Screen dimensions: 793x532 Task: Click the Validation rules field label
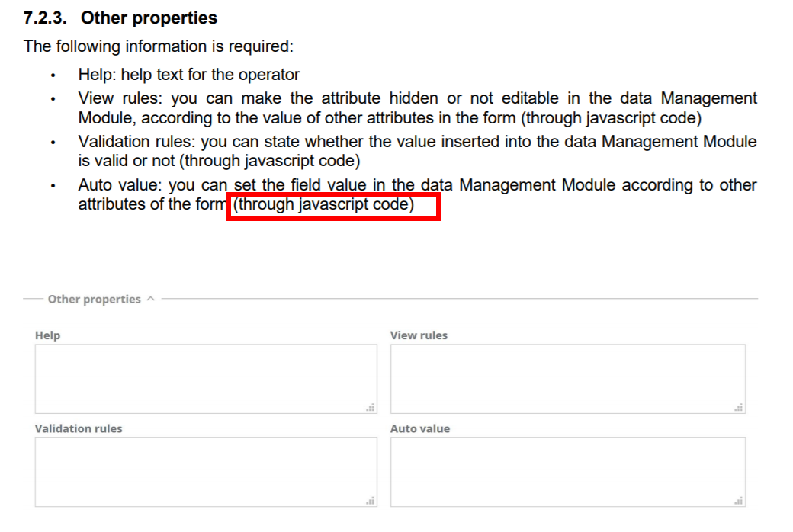[78, 428]
